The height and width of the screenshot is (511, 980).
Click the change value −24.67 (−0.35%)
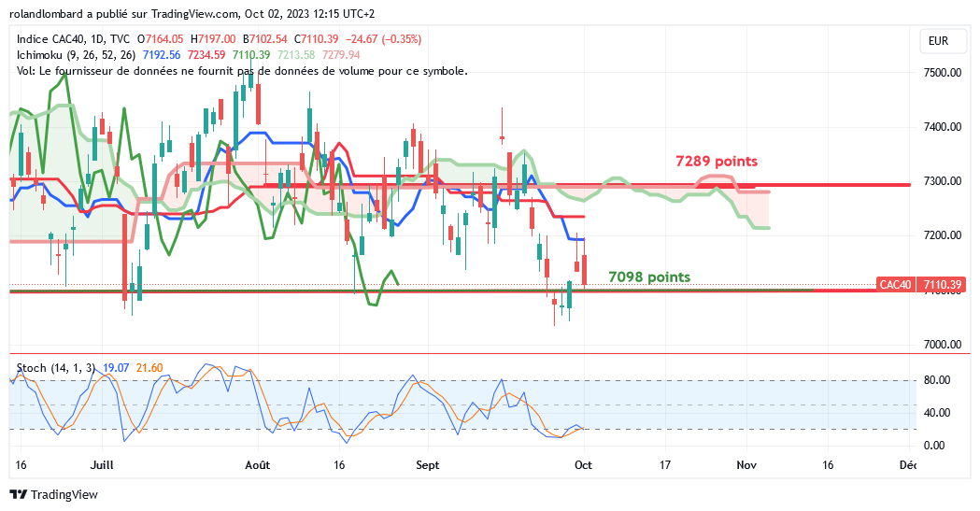coord(382,38)
